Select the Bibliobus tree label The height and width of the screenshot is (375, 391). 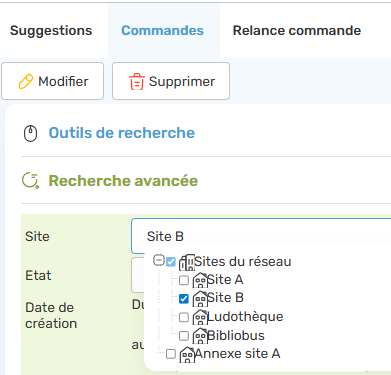tap(236, 335)
